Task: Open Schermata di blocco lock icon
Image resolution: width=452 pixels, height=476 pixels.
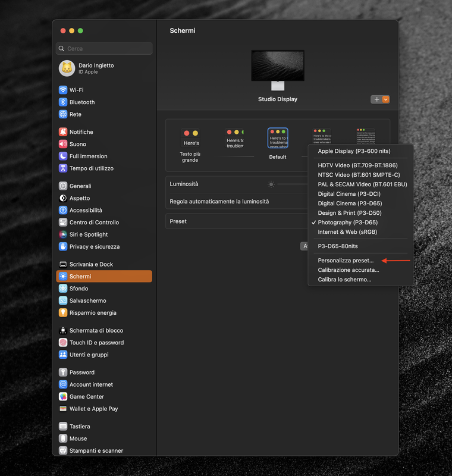Action: (63, 330)
